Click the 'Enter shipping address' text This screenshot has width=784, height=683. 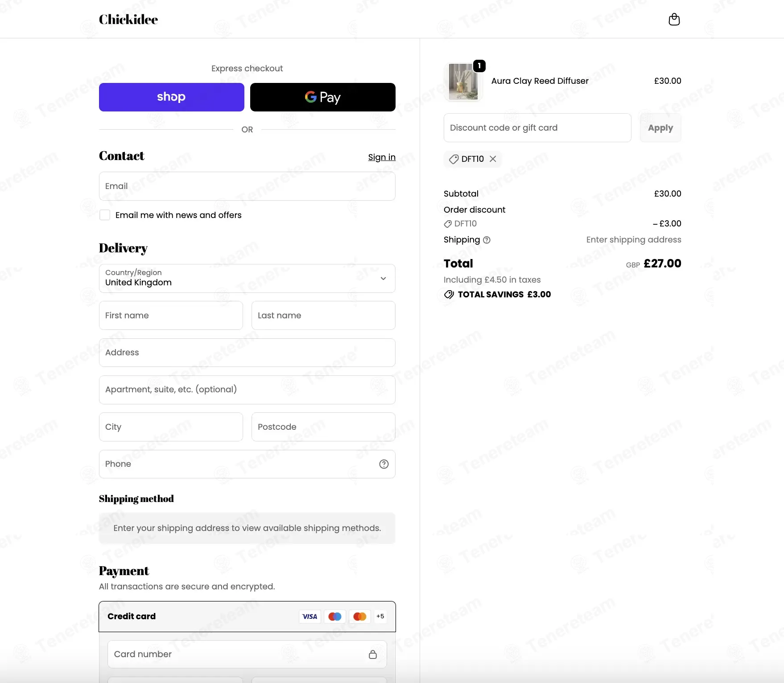click(x=634, y=240)
